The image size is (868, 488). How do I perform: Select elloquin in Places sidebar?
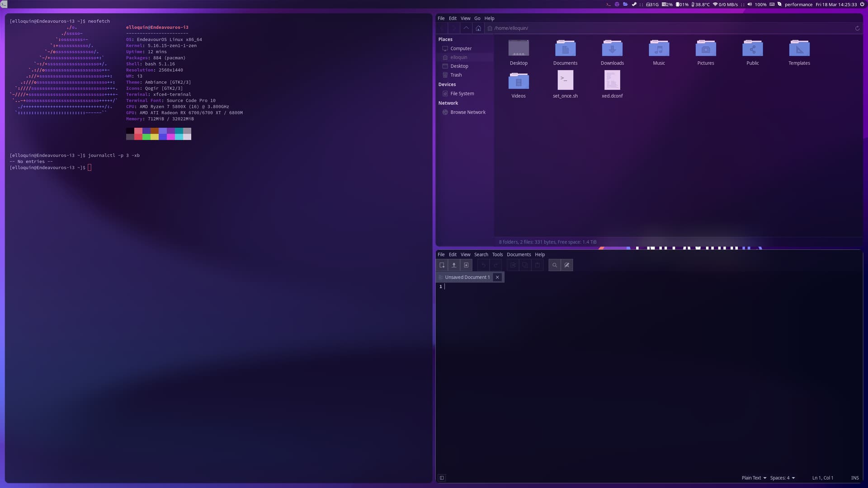[458, 57]
